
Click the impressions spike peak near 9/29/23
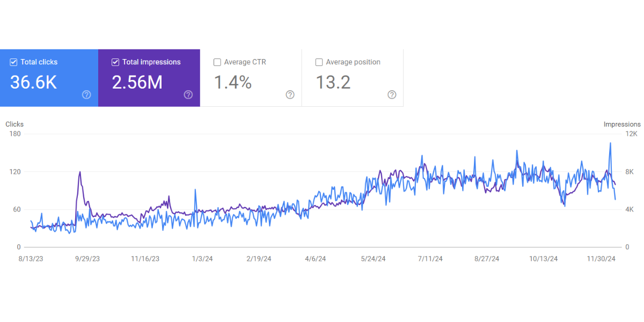80,172
